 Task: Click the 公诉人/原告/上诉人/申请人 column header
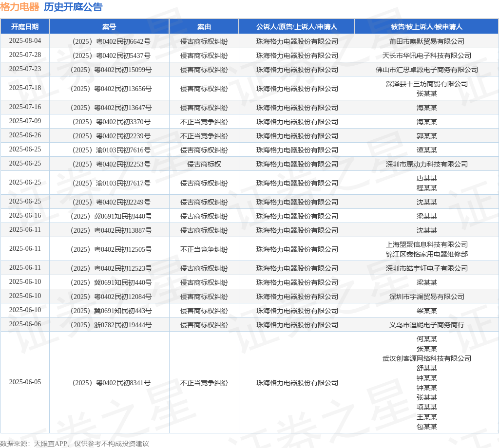click(297, 27)
